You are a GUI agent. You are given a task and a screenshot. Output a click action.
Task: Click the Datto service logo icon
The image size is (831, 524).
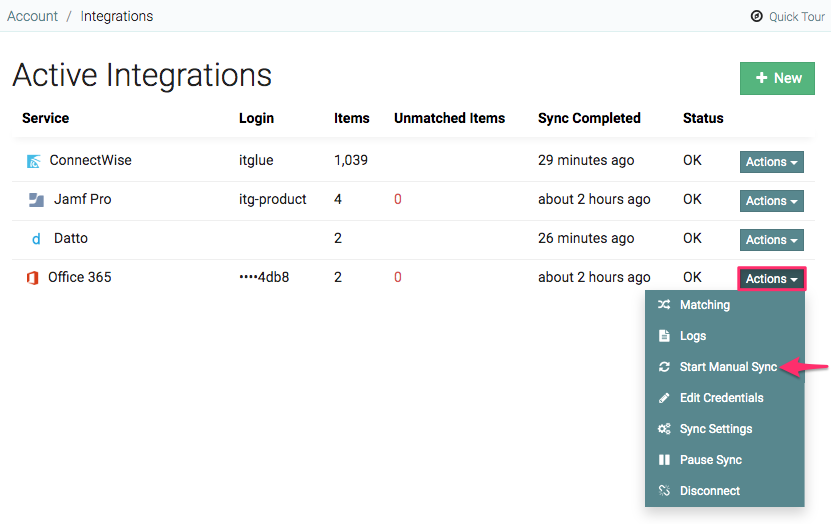[36, 239]
